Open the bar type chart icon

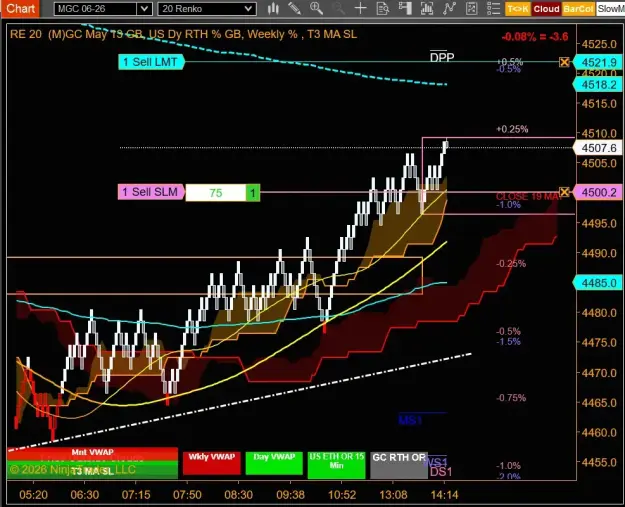(x=273, y=8)
